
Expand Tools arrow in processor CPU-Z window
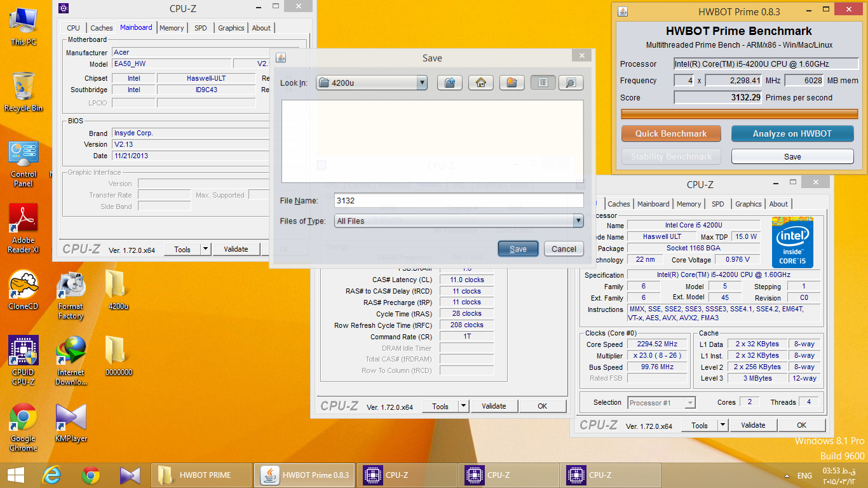click(x=722, y=425)
